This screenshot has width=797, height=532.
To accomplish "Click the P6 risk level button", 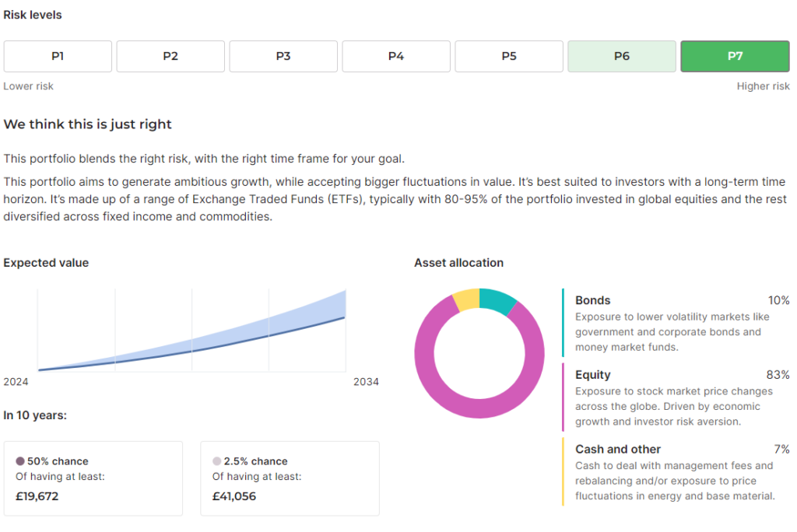I will pos(622,56).
